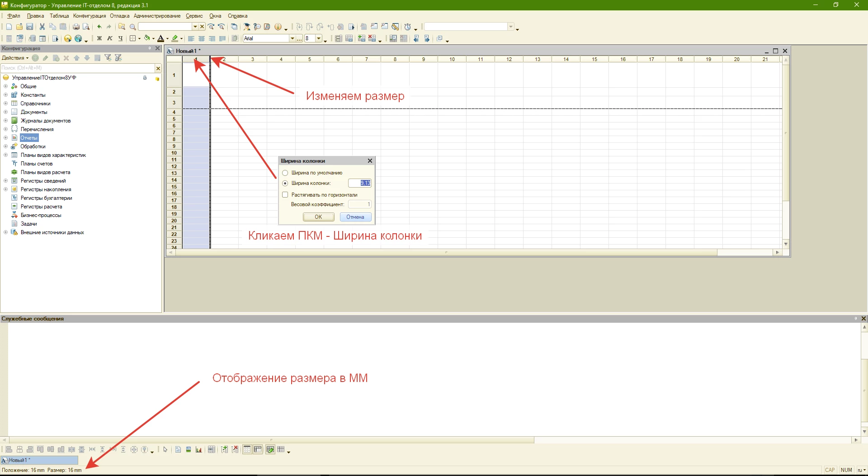Select the 'Ширина колонки' radio button
868x476 pixels.
[x=285, y=183]
